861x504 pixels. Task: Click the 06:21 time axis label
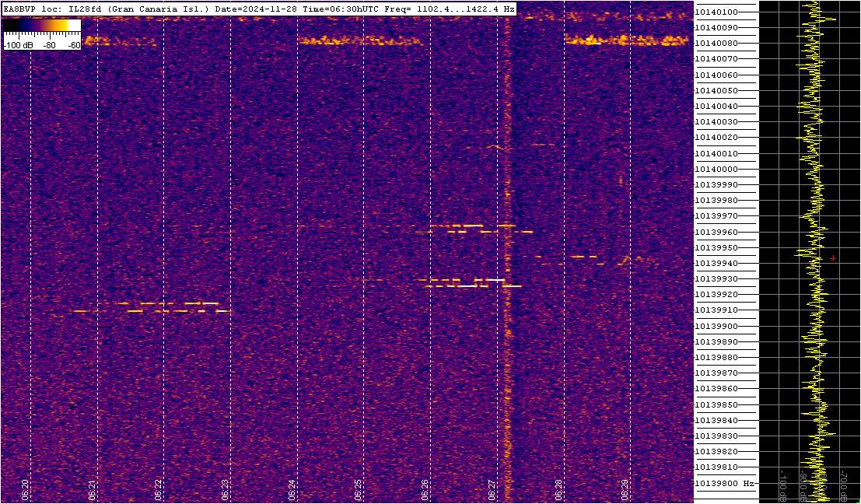pyautogui.click(x=93, y=490)
